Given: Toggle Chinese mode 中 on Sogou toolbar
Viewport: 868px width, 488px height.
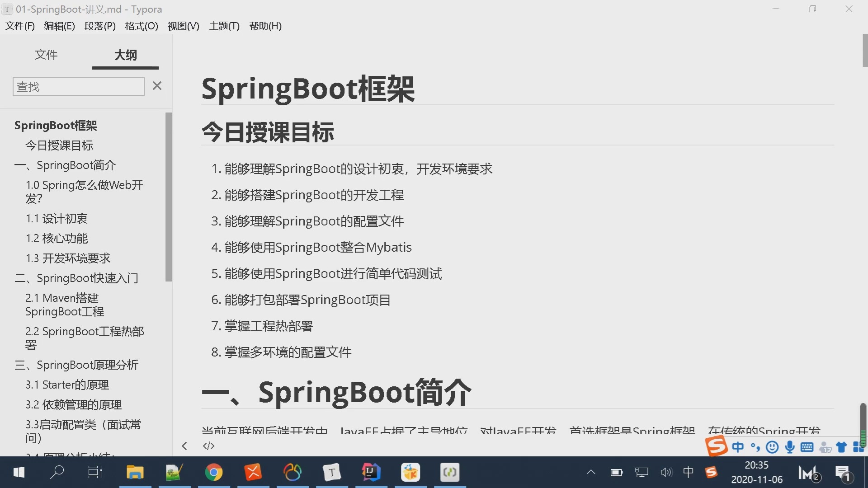Looking at the screenshot, I should pyautogui.click(x=738, y=447).
